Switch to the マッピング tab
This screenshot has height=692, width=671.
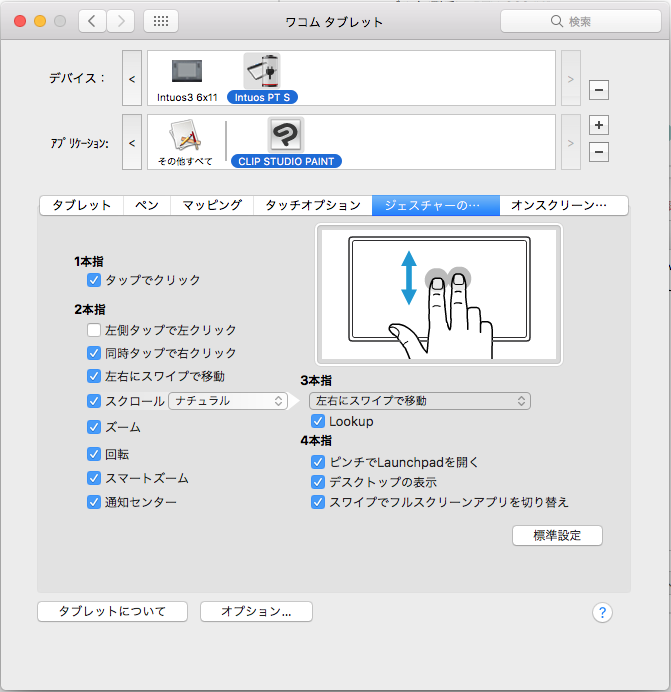click(211, 205)
